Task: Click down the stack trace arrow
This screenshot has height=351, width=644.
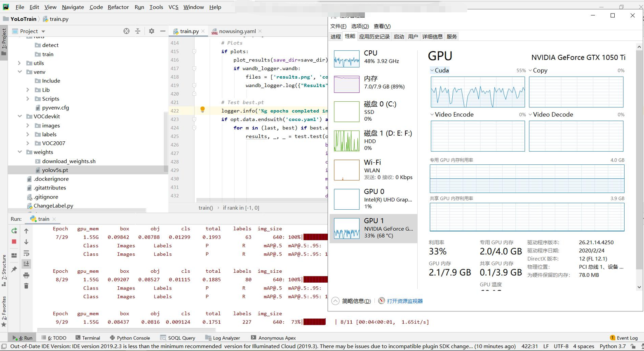Action: point(26,242)
